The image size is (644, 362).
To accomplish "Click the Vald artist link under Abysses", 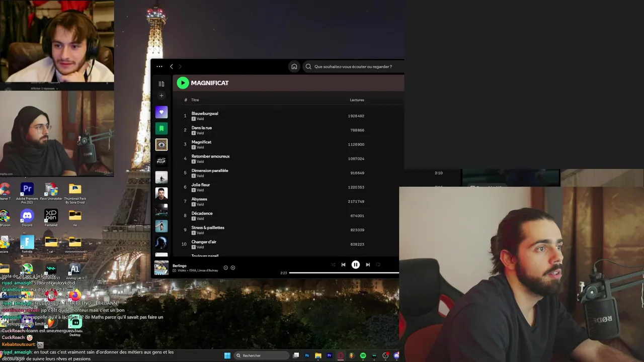I will 200,205.
